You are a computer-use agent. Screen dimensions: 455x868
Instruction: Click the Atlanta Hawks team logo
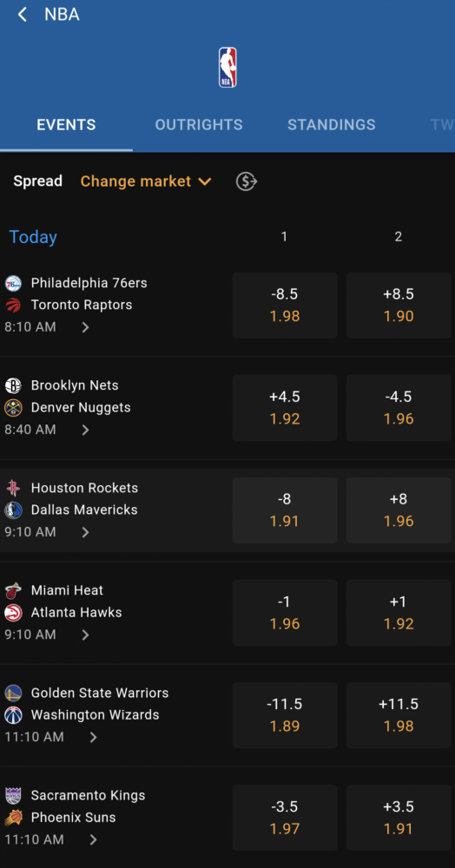coord(13,613)
